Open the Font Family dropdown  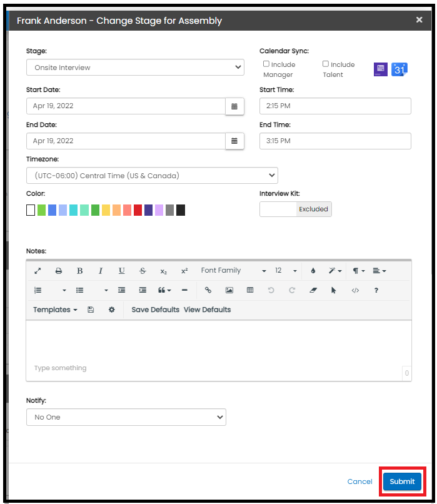[x=234, y=271]
